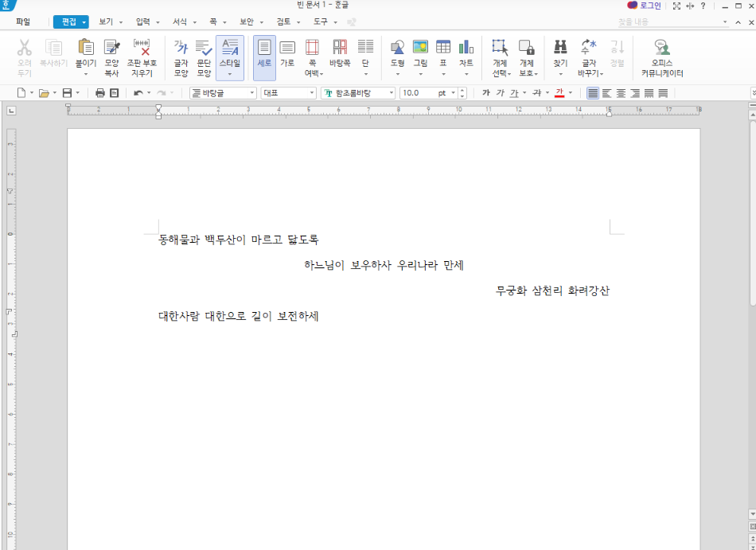Click the help question mark button

coord(703,6)
